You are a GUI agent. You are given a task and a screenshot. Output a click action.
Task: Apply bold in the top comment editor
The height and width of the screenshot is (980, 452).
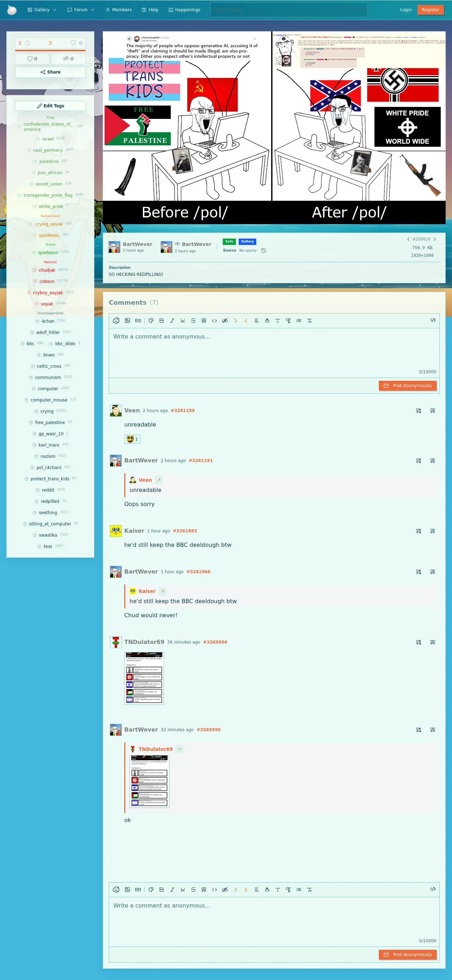pyautogui.click(x=162, y=321)
